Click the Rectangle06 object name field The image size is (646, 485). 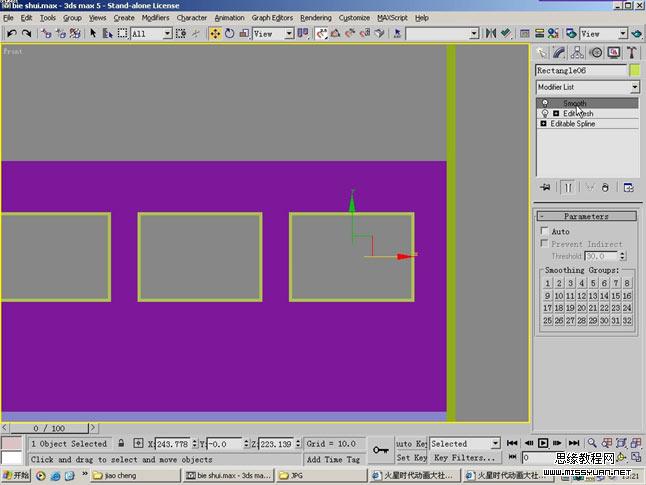[x=581, y=70]
